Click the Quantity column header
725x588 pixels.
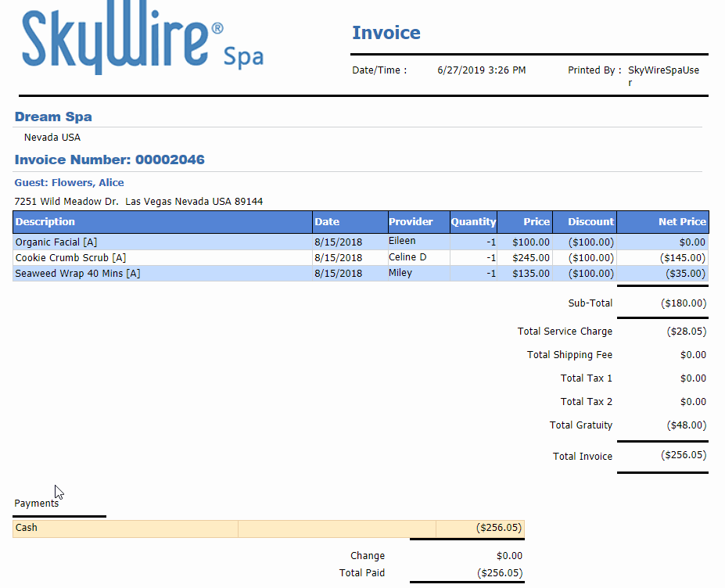click(x=473, y=222)
